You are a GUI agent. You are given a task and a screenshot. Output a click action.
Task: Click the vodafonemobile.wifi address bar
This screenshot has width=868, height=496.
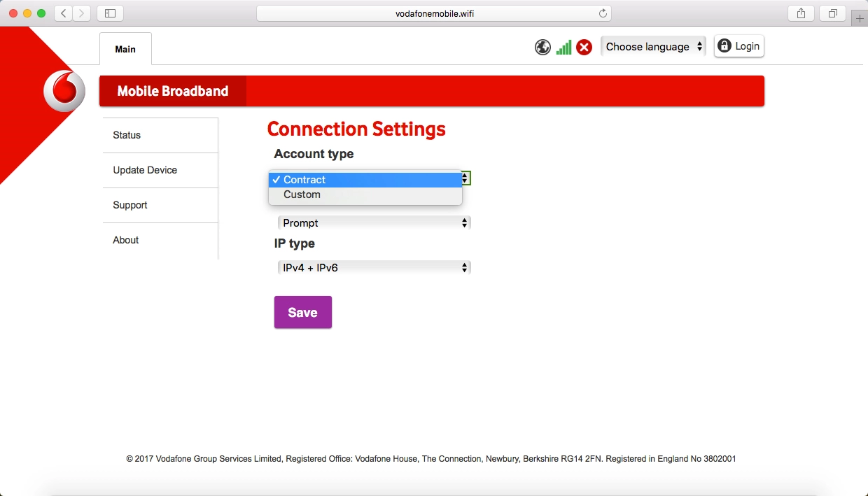pyautogui.click(x=428, y=13)
